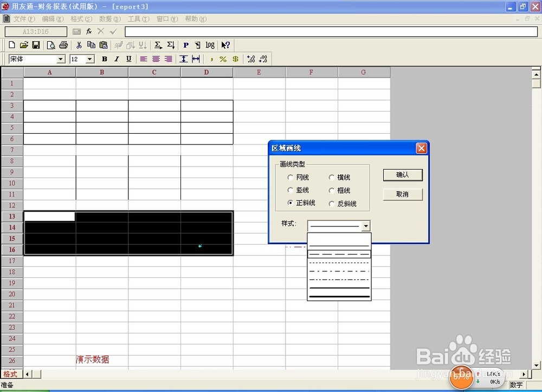Click the 格式 mode toggle button
The image size is (542, 392).
11,374
